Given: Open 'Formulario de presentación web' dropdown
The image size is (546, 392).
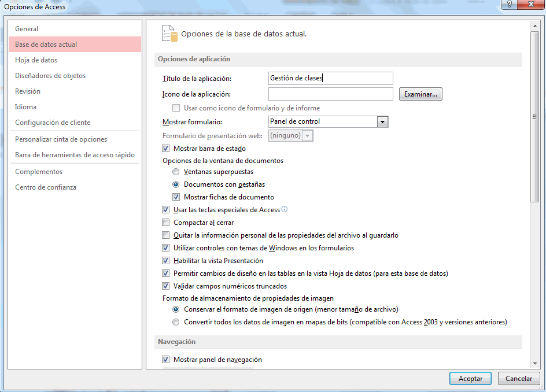Looking at the screenshot, I should click(x=308, y=136).
